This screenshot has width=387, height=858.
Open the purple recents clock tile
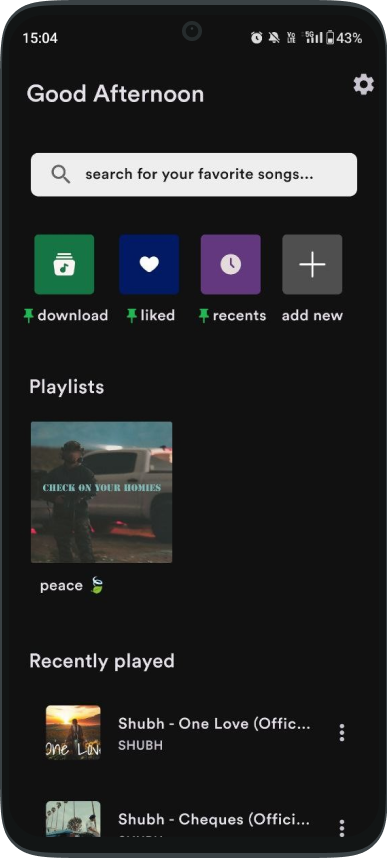(x=230, y=264)
